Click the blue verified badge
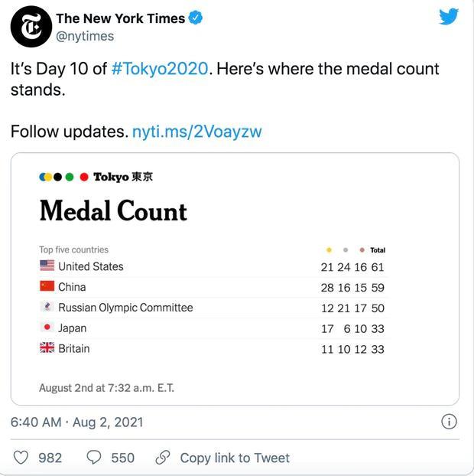Screen dimensions: 474x476 pos(196,18)
